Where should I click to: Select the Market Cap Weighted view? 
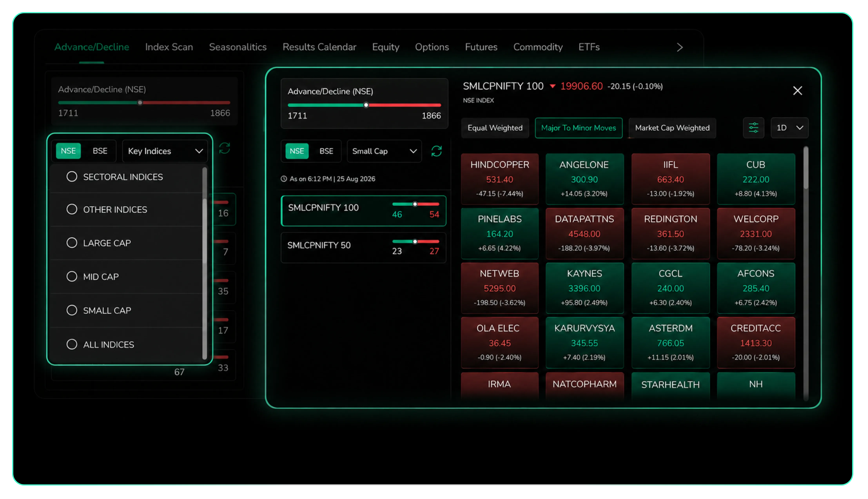[x=672, y=128]
